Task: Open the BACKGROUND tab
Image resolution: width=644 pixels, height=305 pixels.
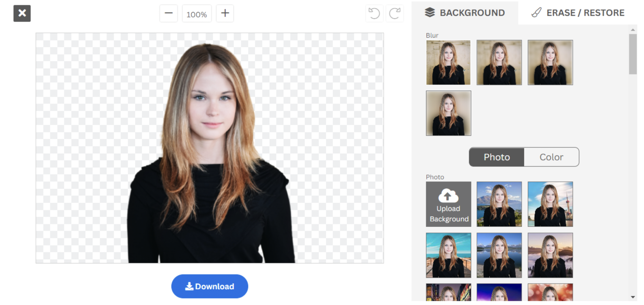Action: [x=465, y=13]
